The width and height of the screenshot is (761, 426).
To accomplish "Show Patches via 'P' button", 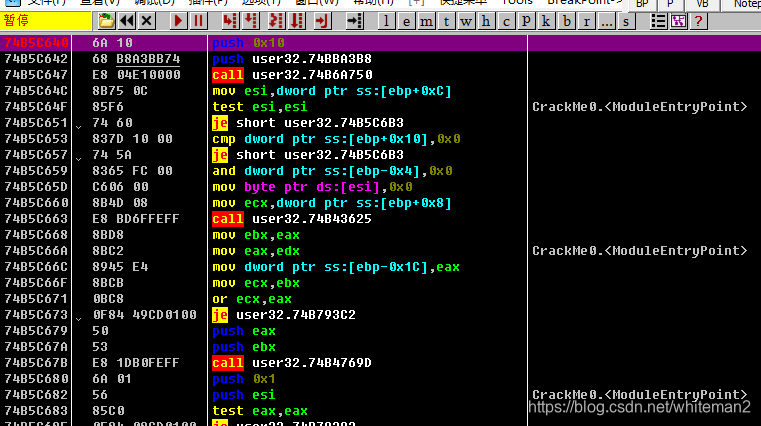I will click(526, 21).
